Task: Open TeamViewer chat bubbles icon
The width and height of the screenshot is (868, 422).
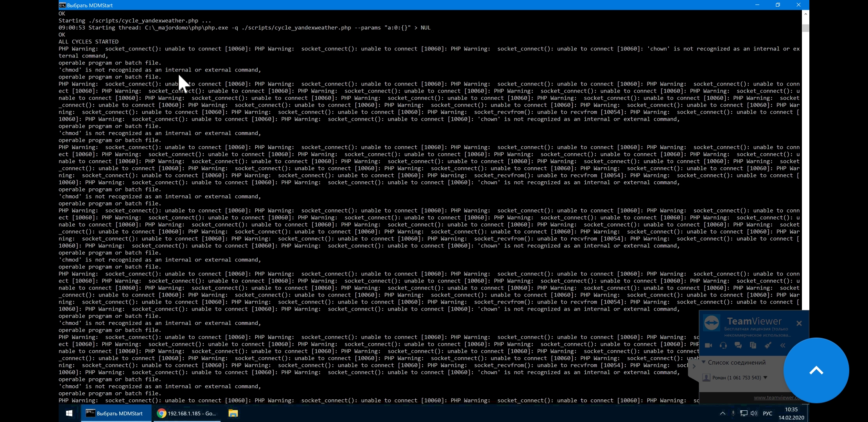Action: pyautogui.click(x=738, y=345)
